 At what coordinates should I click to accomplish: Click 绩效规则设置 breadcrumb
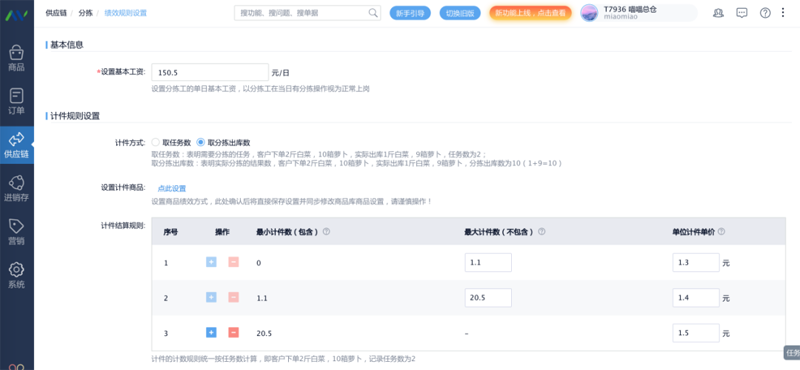[126, 13]
